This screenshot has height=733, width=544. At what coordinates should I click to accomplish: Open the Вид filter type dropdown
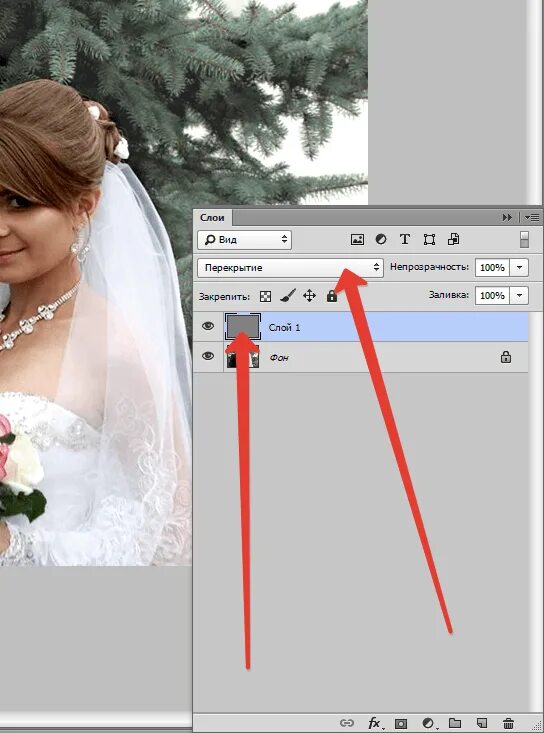[x=245, y=240]
